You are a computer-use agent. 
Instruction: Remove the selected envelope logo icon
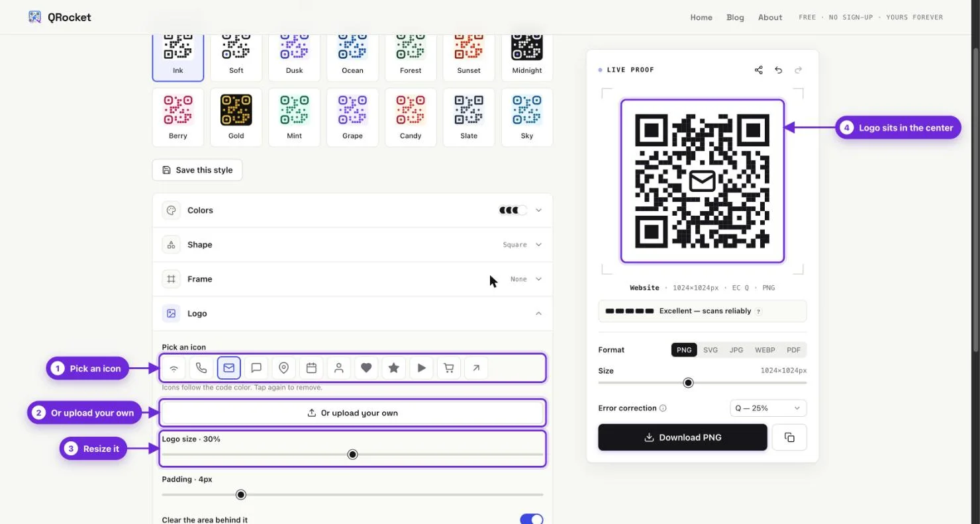tap(228, 369)
